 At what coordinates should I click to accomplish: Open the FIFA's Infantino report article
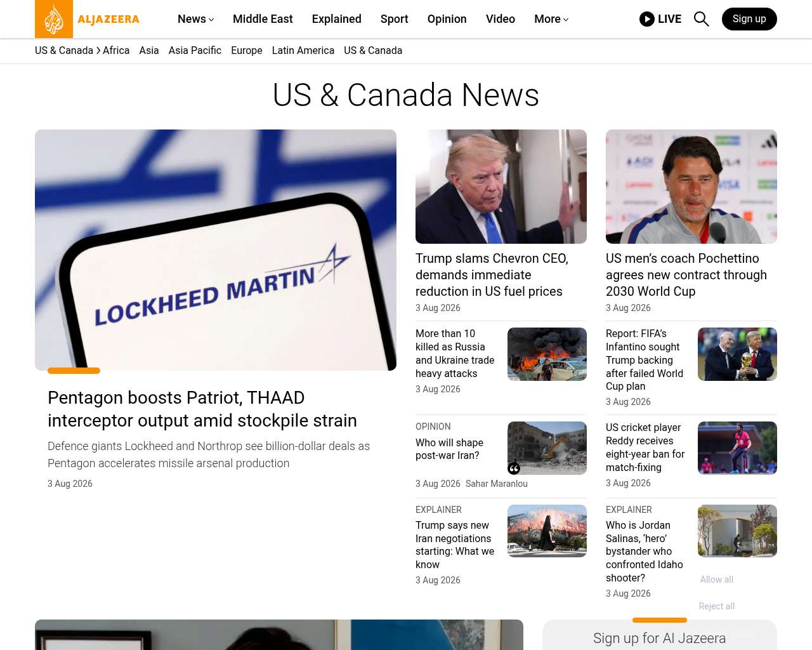645,360
